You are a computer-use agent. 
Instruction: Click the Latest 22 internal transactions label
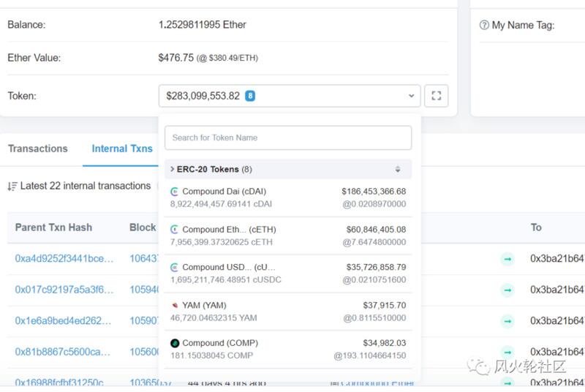86,186
